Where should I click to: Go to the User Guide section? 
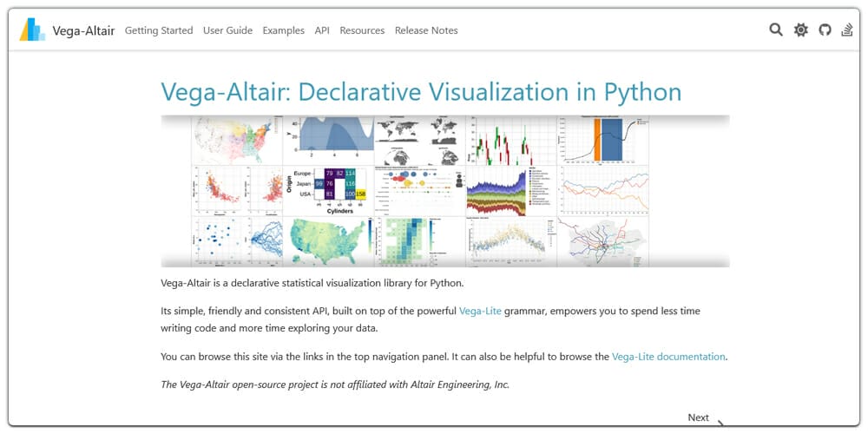(x=227, y=30)
